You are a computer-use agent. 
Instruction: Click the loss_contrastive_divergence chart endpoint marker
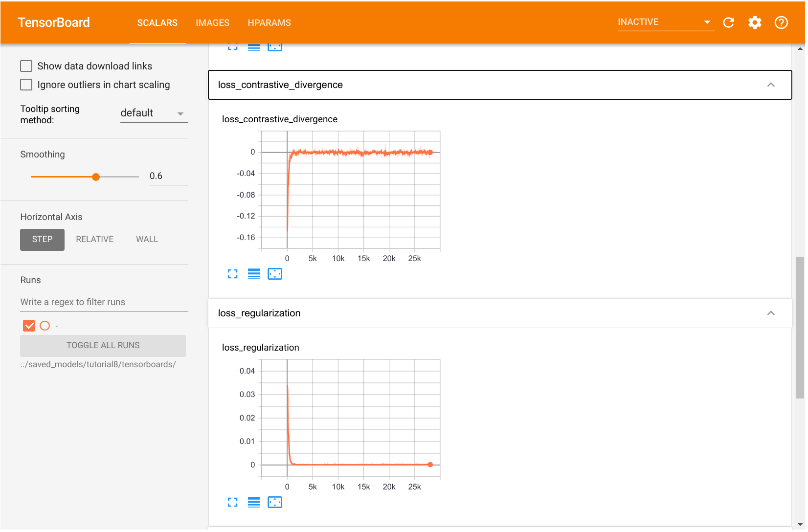pos(430,153)
